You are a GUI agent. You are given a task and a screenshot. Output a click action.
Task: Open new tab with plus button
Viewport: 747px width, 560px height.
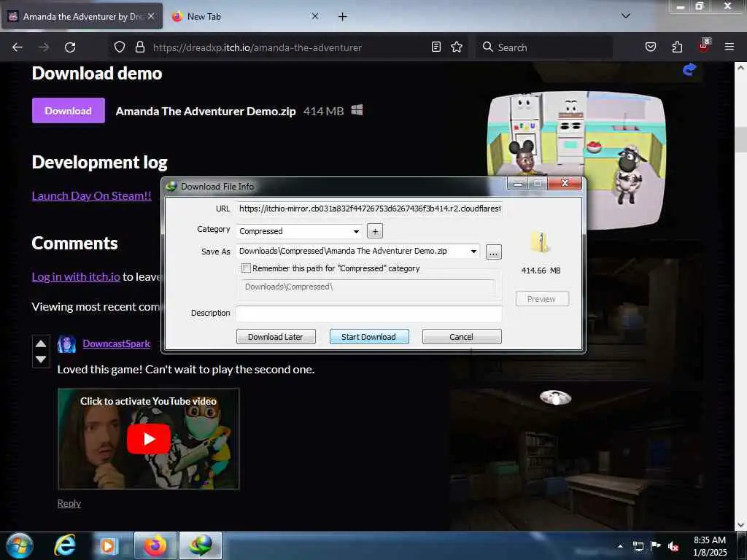click(x=342, y=17)
